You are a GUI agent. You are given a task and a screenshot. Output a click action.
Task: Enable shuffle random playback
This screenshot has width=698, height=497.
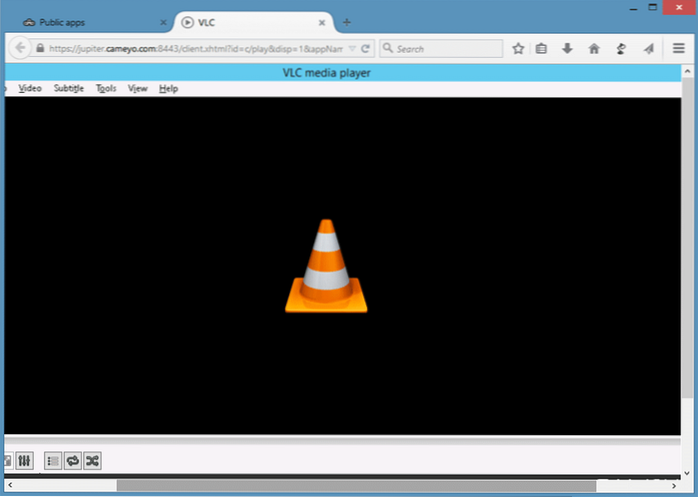[92, 461]
